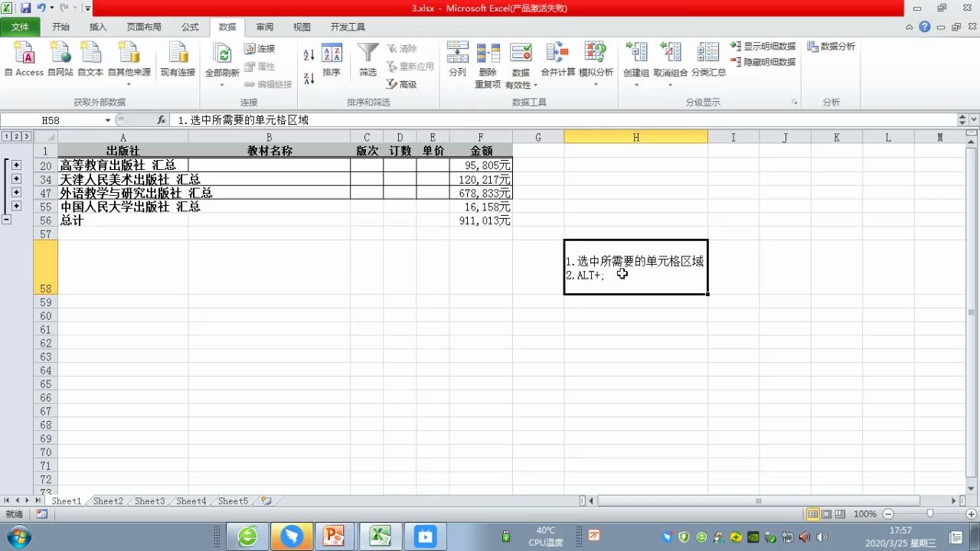Click the insert function fx button
This screenshot has height=551, width=980.
162,120
